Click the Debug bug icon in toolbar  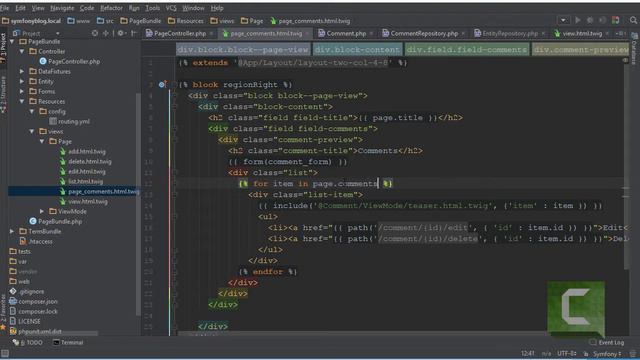[590, 20]
